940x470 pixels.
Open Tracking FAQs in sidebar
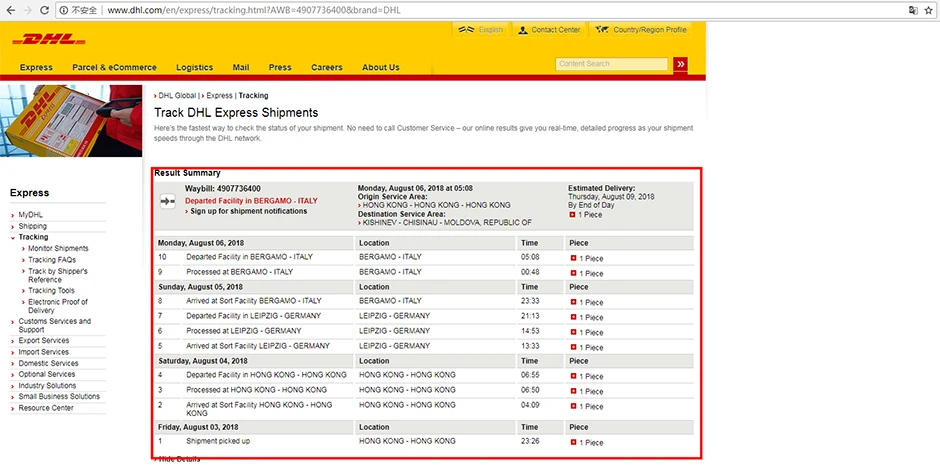52,260
